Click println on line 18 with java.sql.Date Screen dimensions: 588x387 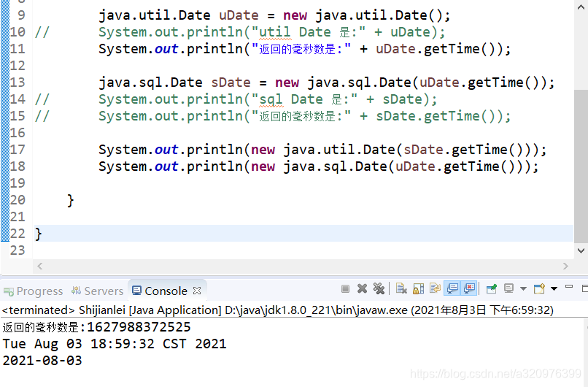[318, 166]
